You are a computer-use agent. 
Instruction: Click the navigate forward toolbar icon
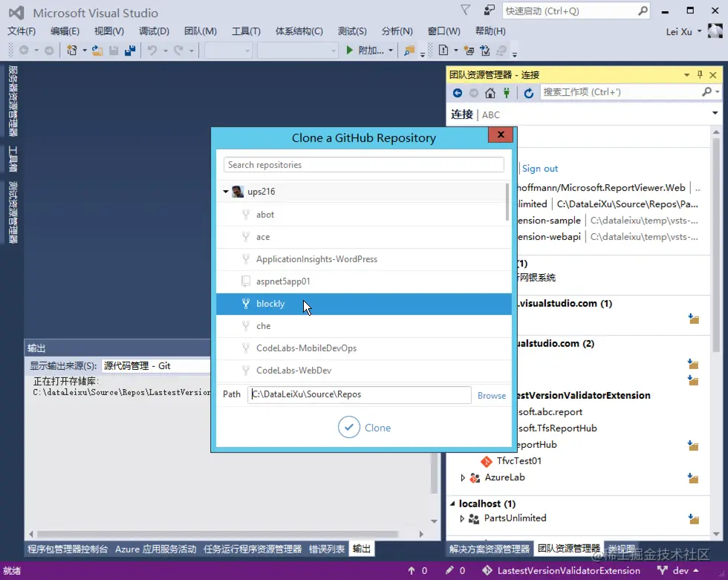click(49, 50)
